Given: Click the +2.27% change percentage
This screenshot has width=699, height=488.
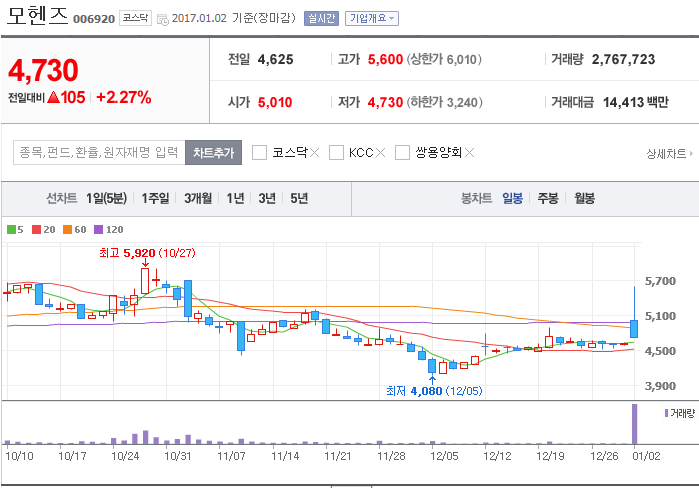Looking at the screenshot, I should 123,97.
